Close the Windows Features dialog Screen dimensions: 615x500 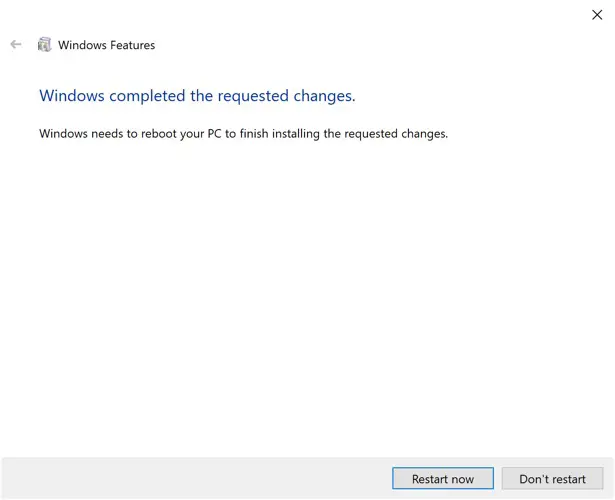point(597,15)
